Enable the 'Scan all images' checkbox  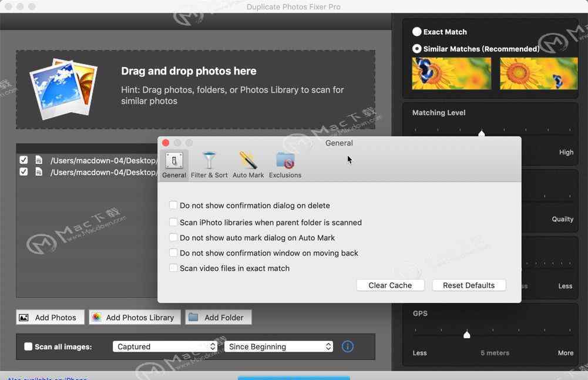click(28, 347)
